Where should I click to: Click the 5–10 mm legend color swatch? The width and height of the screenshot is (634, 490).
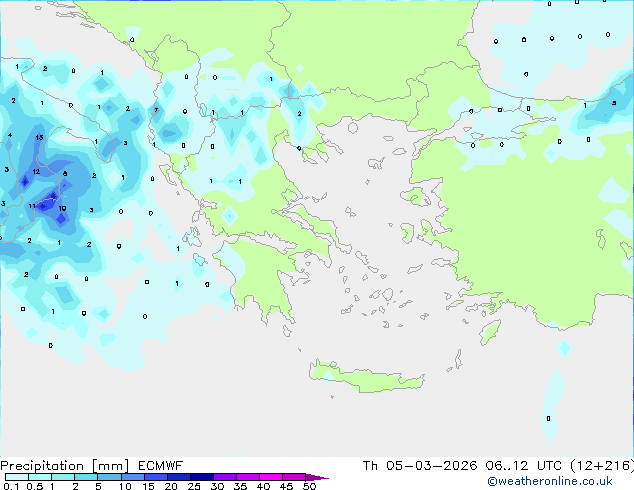coord(109,477)
